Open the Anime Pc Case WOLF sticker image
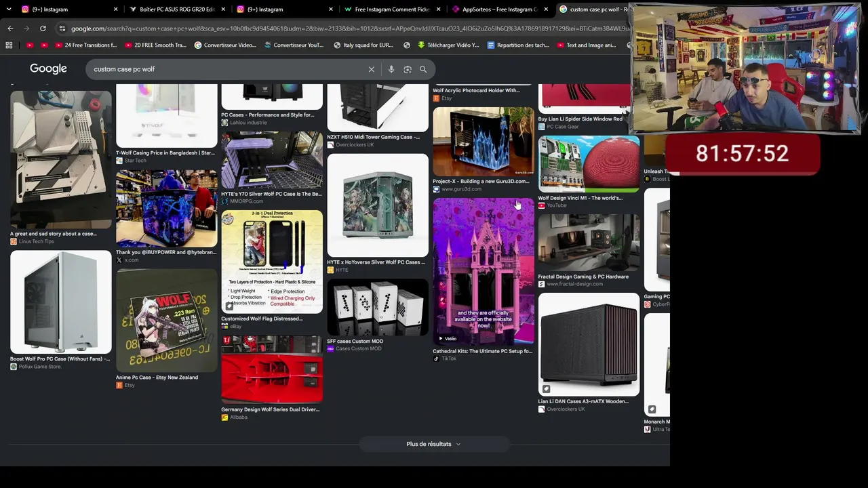Viewport: 868px width, 488px height. click(x=167, y=321)
